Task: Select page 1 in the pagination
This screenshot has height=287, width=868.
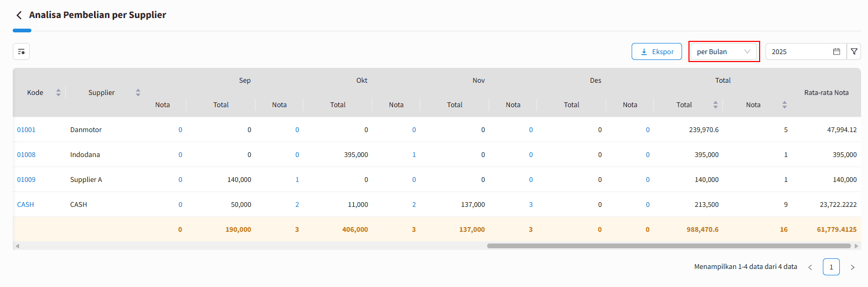Action: tap(831, 267)
